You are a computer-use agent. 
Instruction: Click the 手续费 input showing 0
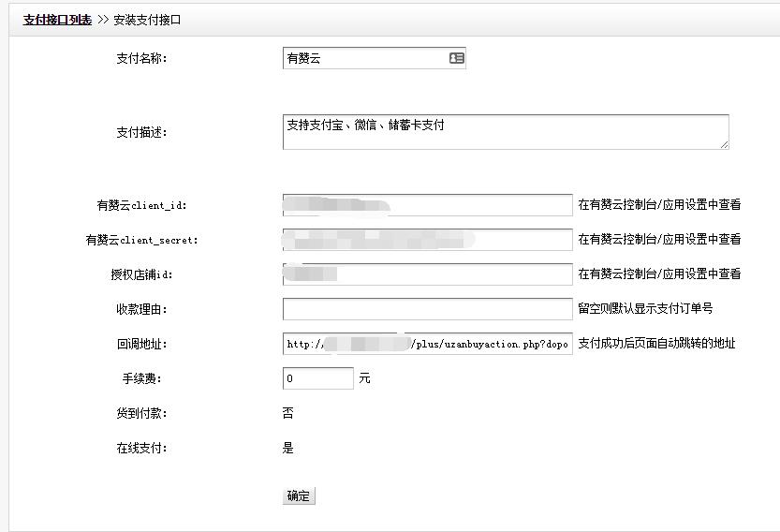point(317,378)
